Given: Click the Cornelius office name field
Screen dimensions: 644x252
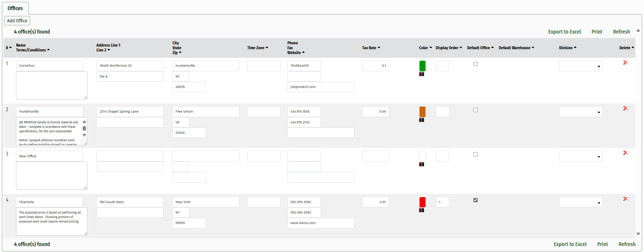Looking at the screenshot, I should (49, 66).
